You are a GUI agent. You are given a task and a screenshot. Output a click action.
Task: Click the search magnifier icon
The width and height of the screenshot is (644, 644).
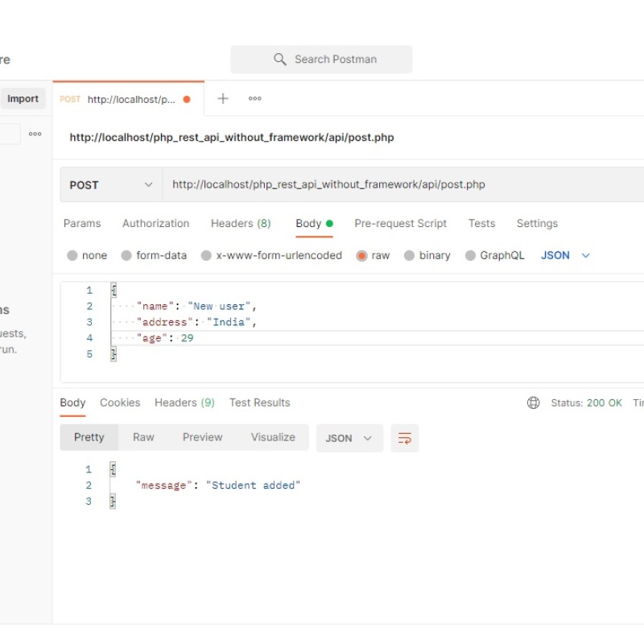(280, 60)
